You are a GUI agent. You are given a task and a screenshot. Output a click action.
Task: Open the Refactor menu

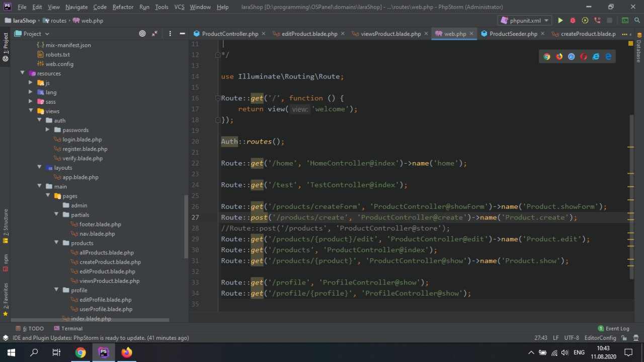click(x=123, y=7)
